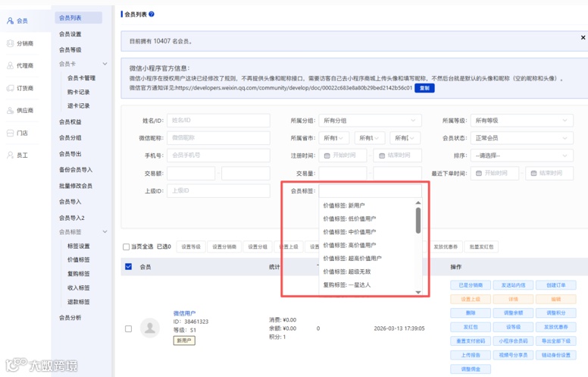Open the 会员 section icon in sidebar
The image size is (588, 377).
pos(10,20)
